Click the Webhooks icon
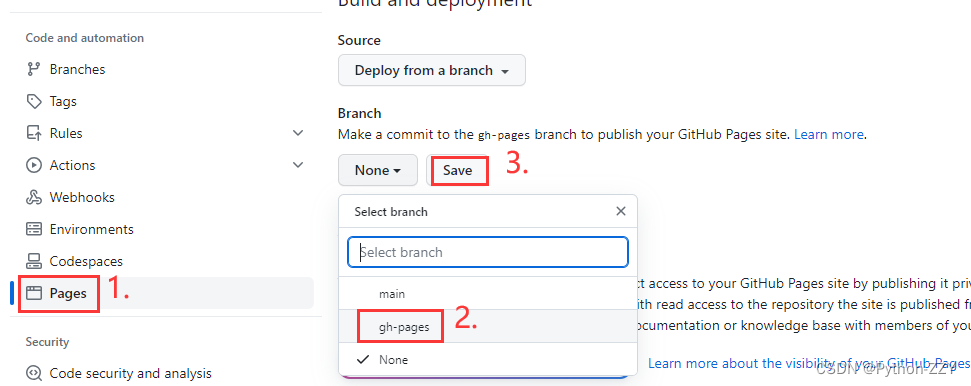The width and height of the screenshot is (971, 386). point(33,198)
